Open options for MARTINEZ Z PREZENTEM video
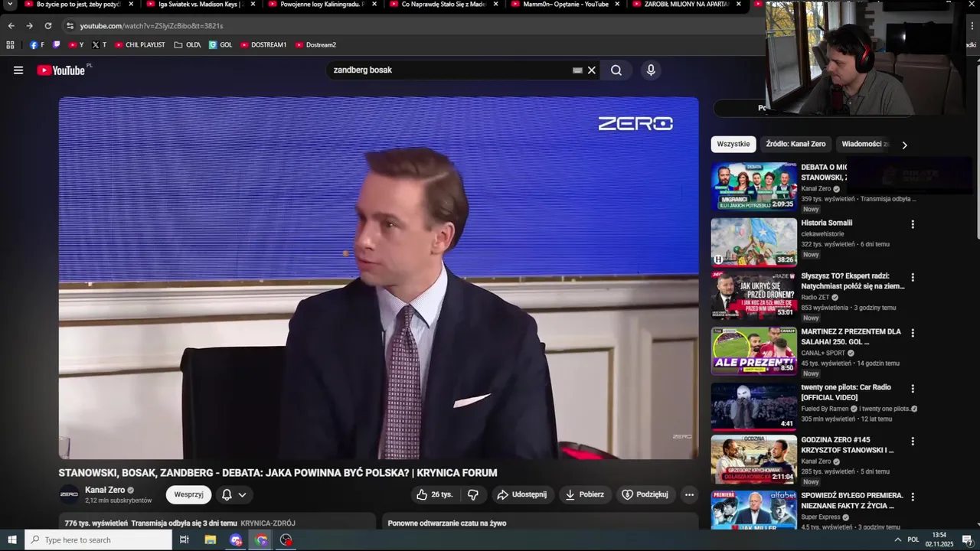This screenshot has width=980, height=551. pyautogui.click(x=913, y=333)
